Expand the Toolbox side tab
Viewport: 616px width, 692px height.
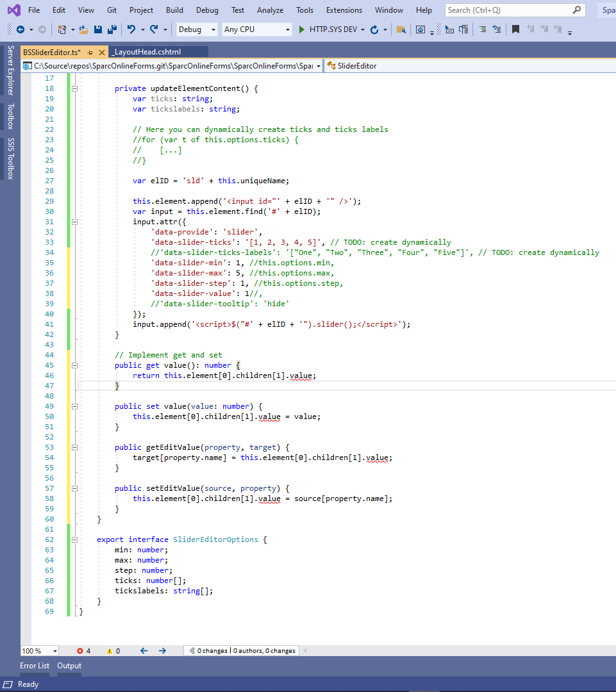[10, 116]
